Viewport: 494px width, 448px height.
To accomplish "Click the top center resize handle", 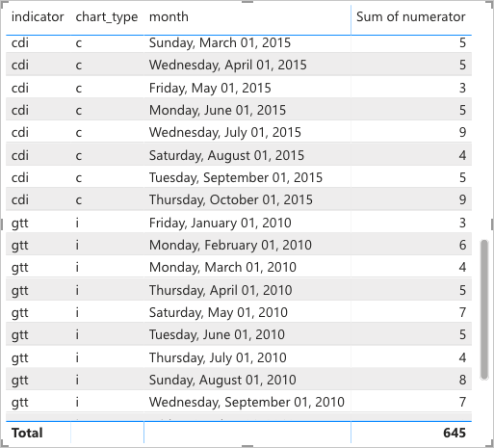I will click(x=247, y=2).
